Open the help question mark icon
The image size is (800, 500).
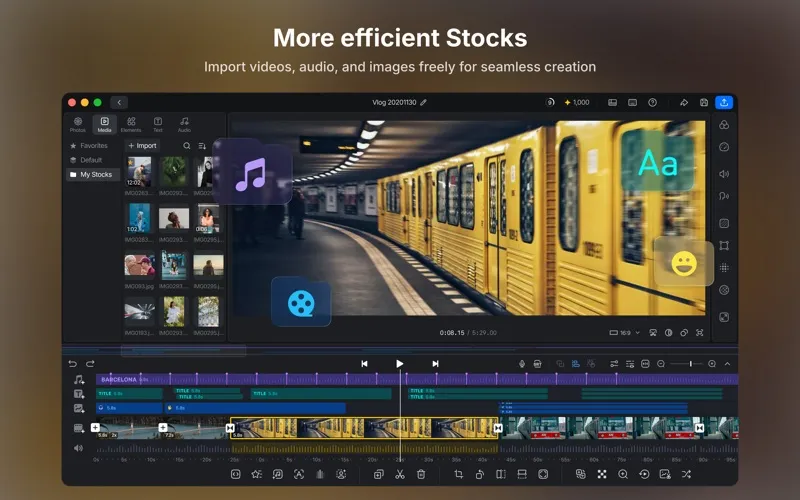tap(652, 103)
